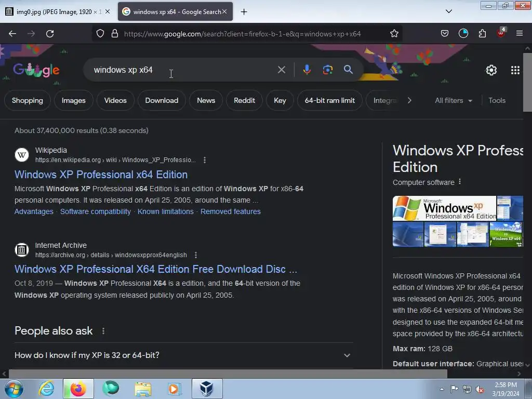The height and width of the screenshot is (399, 532).
Task: Click the vertical page scrollbar thumb
Action: 528,82
